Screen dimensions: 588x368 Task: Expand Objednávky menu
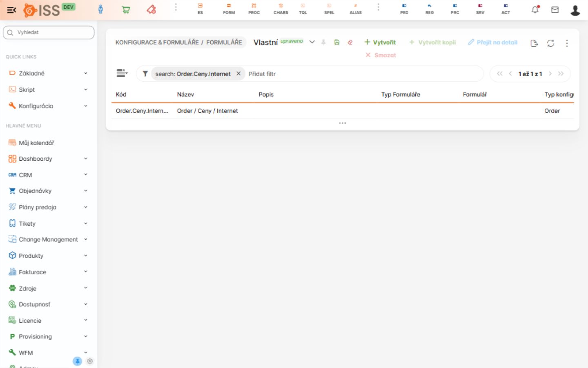tap(48, 191)
